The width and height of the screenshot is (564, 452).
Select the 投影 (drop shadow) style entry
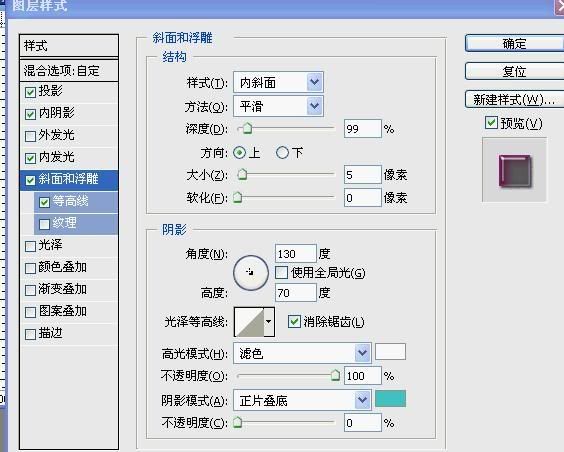pos(69,91)
